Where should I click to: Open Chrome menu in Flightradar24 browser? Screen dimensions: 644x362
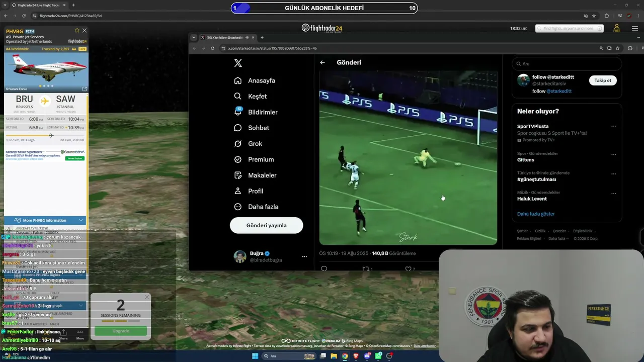[x=637, y=16]
